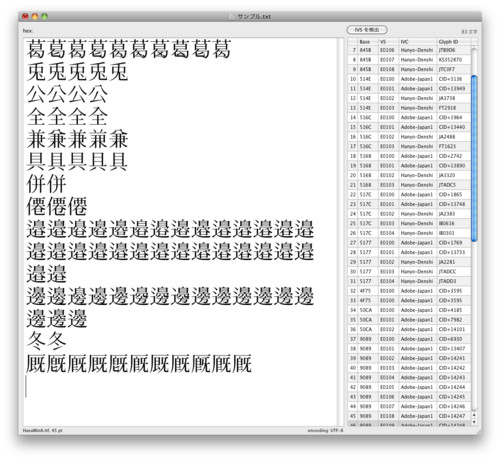Select row 45 with CID+14247
The height and width of the screenshot is (460, 500).
[x=409, y=416]
